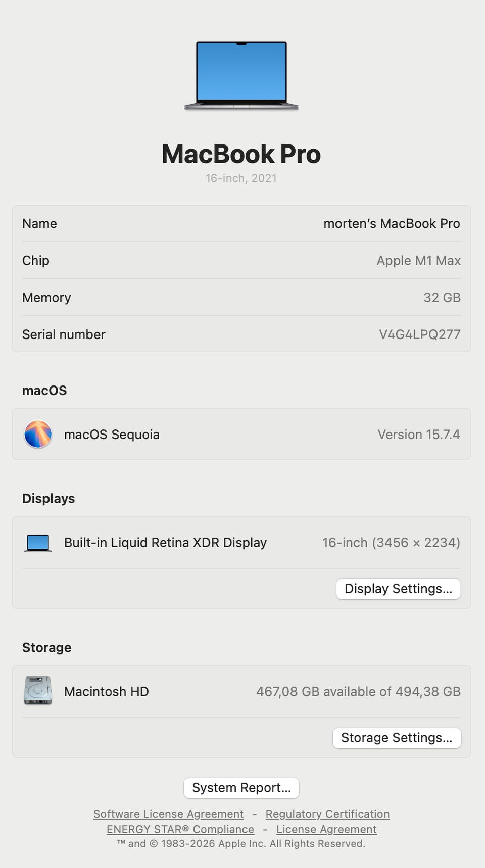
Task: Click the Apple M1 Max chip value
Action: 418,261
